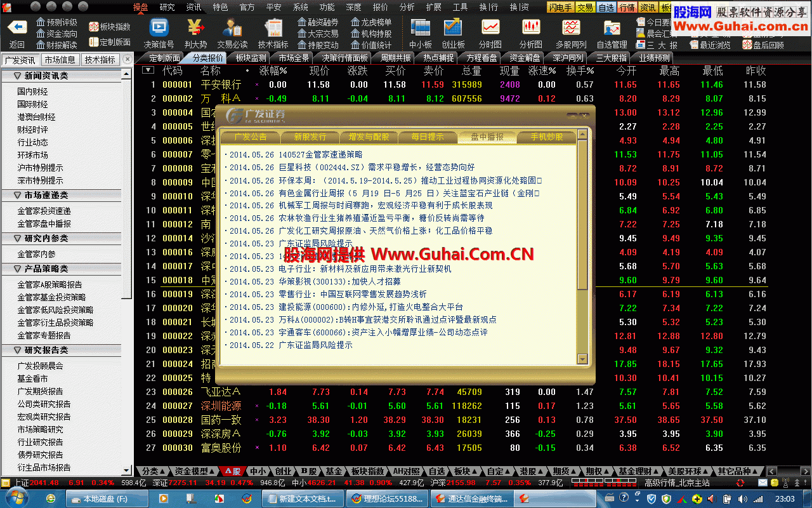
Task: Open the 港股 bottom tab menu
Action: (x=532, y=471)
